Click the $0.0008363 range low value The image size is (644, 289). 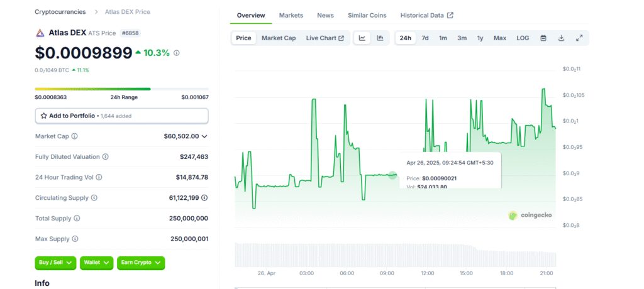(51, 97)
